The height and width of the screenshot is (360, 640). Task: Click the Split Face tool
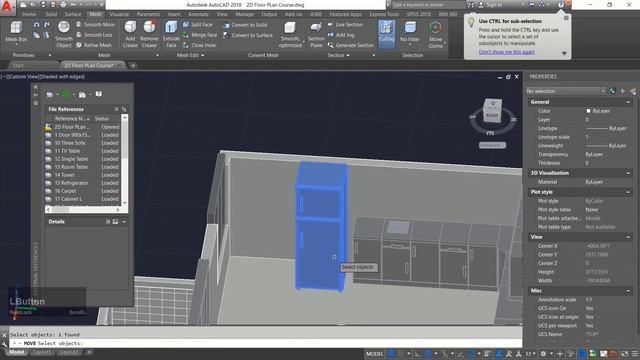[198, 24]
